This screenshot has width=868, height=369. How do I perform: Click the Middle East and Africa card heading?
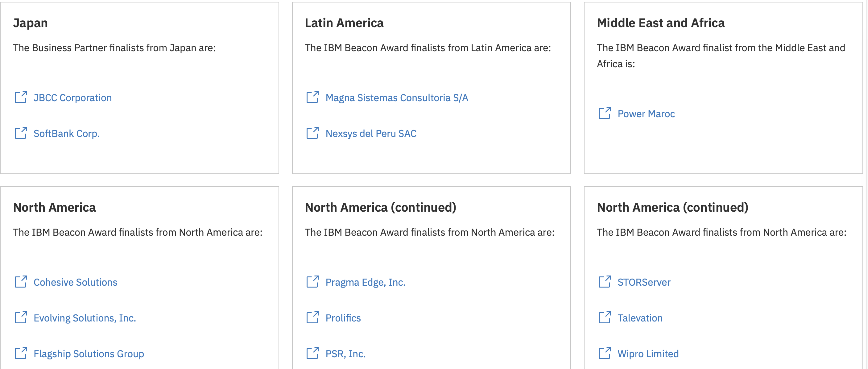pos(660,23)
